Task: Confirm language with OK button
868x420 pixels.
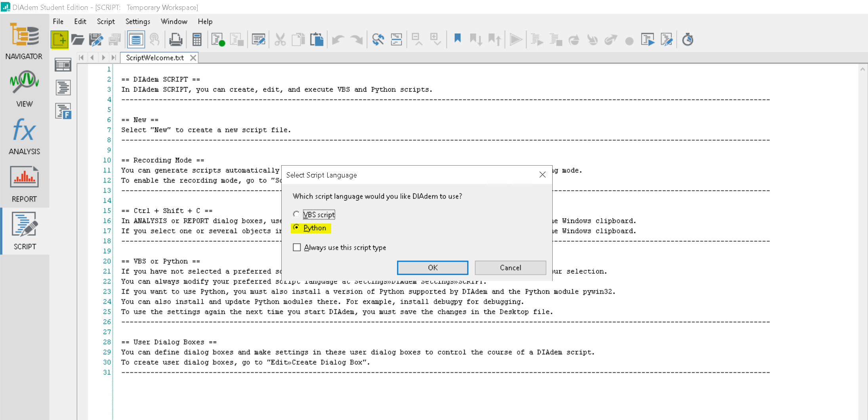Action: click(433, 268)
